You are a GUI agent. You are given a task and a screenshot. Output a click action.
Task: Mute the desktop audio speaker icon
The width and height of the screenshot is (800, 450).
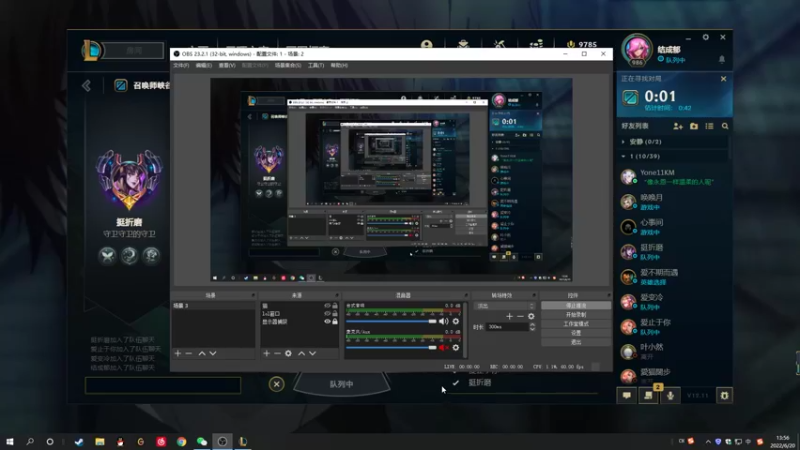point(443,321)
